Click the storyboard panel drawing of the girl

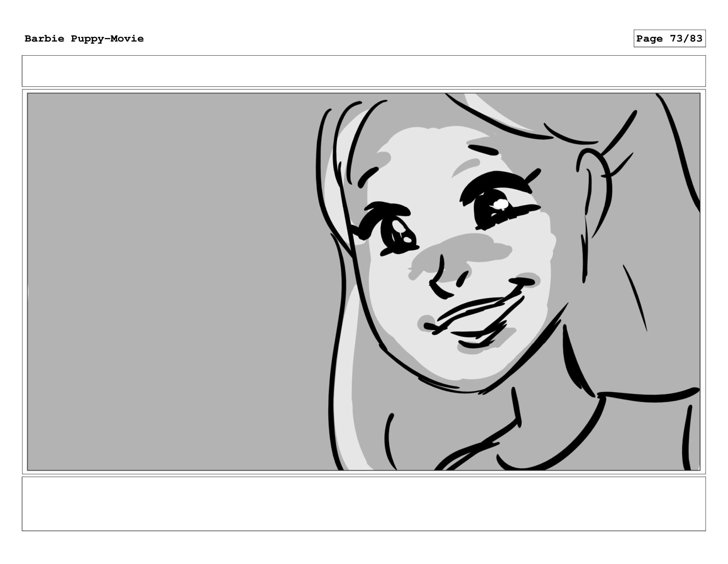pyautogui.click(x=364, y=282)
